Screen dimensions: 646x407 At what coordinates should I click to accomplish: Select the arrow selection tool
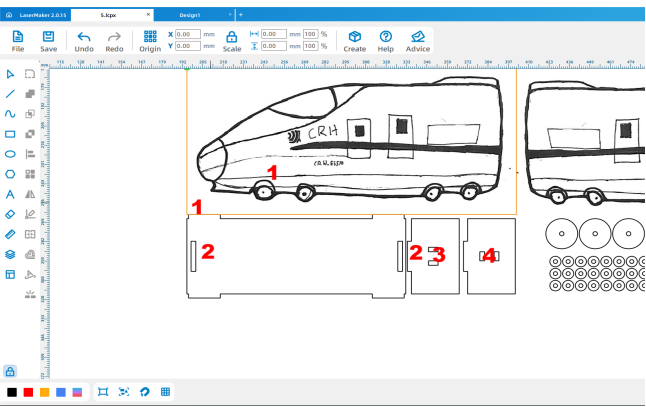click(x=10, y=74)
